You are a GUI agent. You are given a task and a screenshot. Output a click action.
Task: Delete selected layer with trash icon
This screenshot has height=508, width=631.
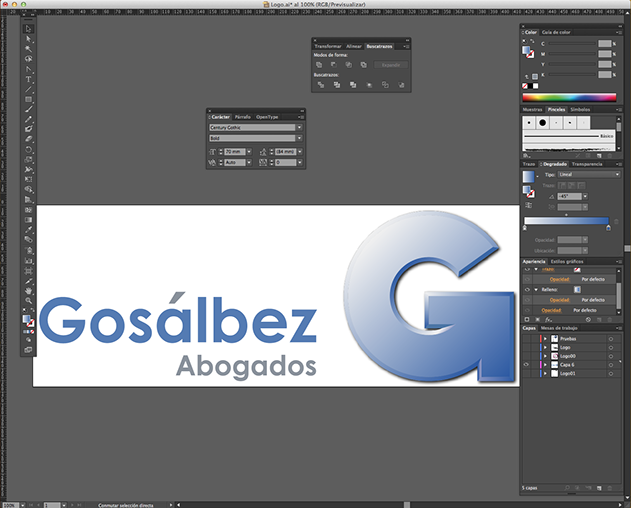610,488
